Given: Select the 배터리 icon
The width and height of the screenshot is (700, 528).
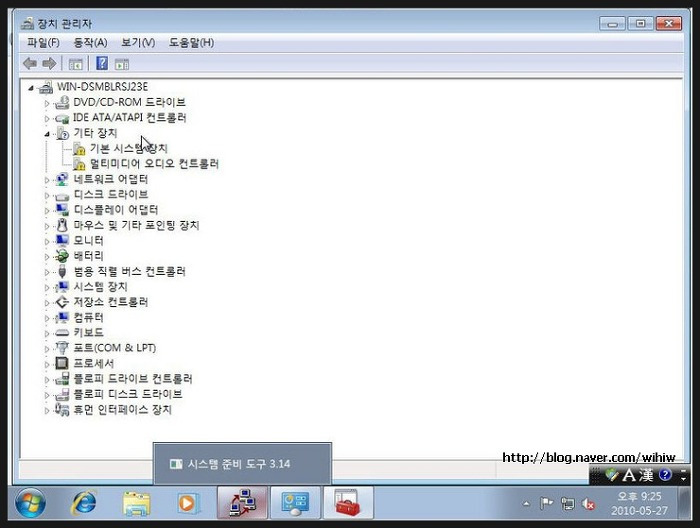Looking at the screenshot, I should (62, 256).
